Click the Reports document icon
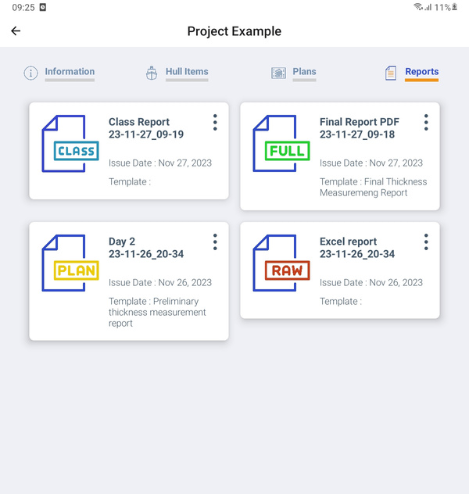Viewport: 469px width, 494px height. tap(391, 73)
